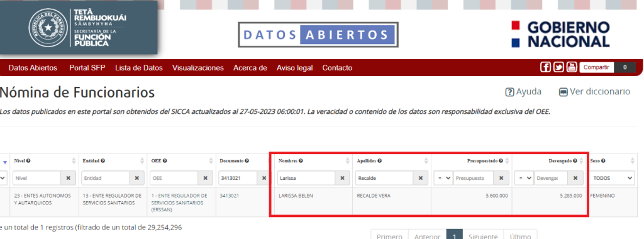Click the sort arrows on Entidad column
The image size is (644, 239).
(x=143, y=161)
